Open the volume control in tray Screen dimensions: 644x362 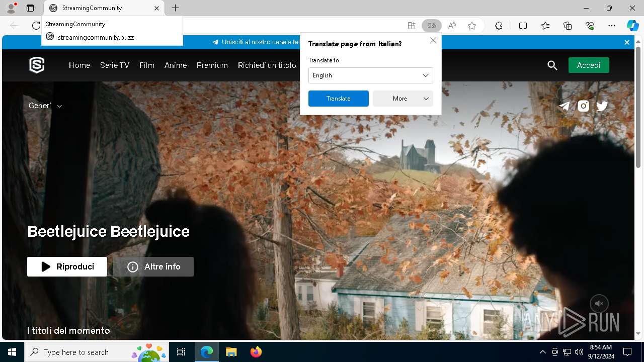click(579, 352)
